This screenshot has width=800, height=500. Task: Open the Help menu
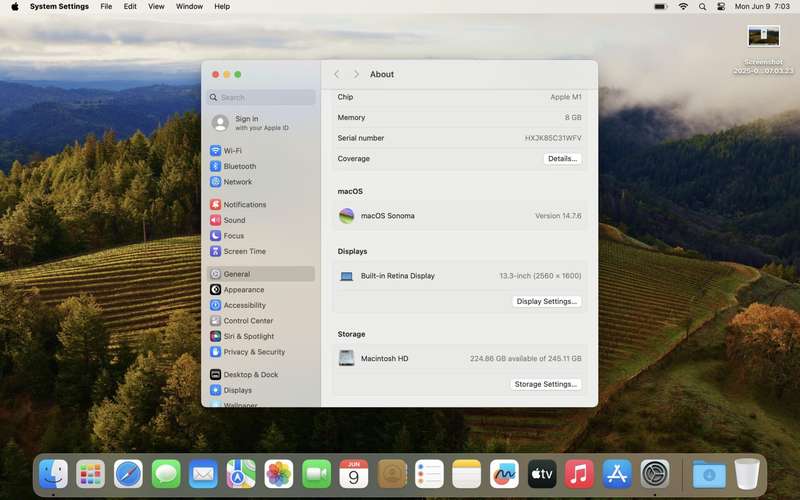pos(222,7)
